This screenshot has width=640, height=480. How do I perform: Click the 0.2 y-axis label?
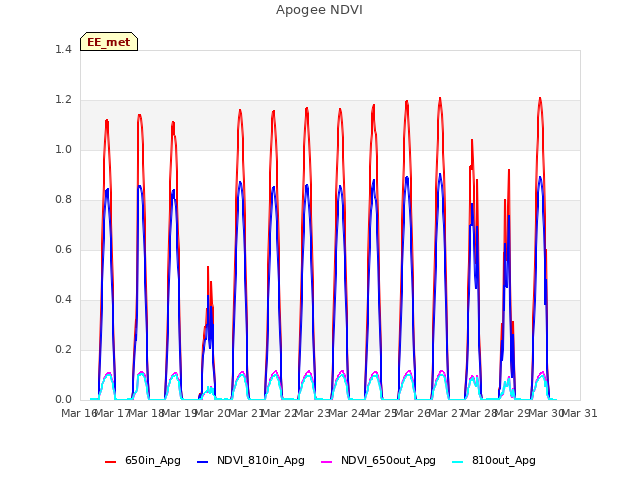pos(63,349)
